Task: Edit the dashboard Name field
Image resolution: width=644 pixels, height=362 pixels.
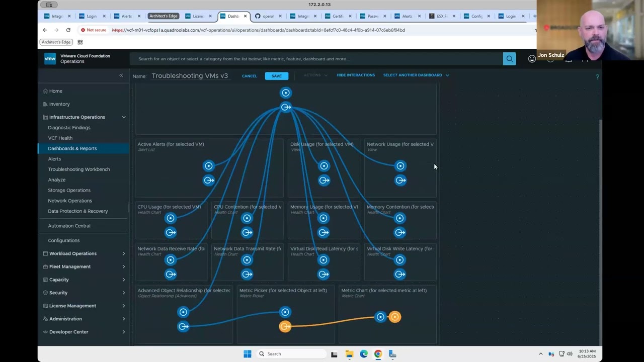Action: (190, 76)
